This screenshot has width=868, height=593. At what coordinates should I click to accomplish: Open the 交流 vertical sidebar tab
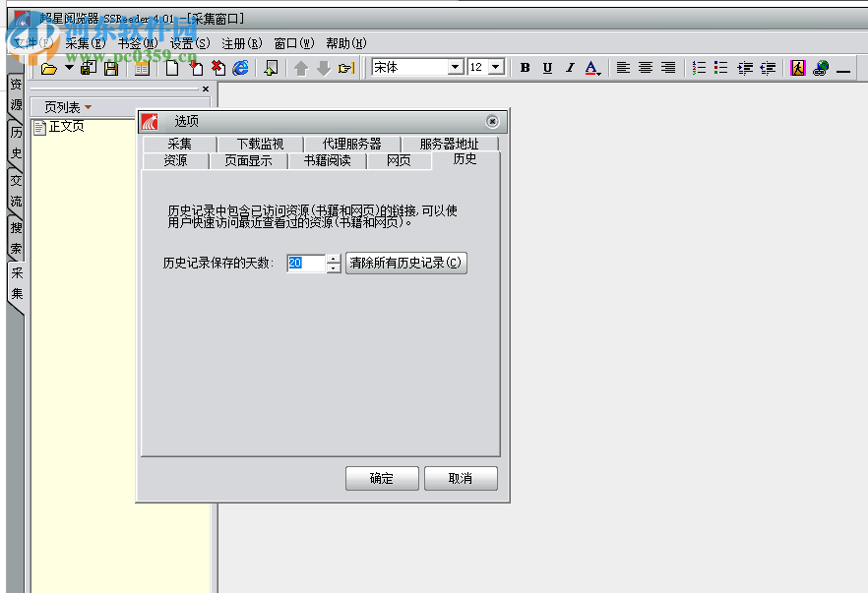(16, 191)
